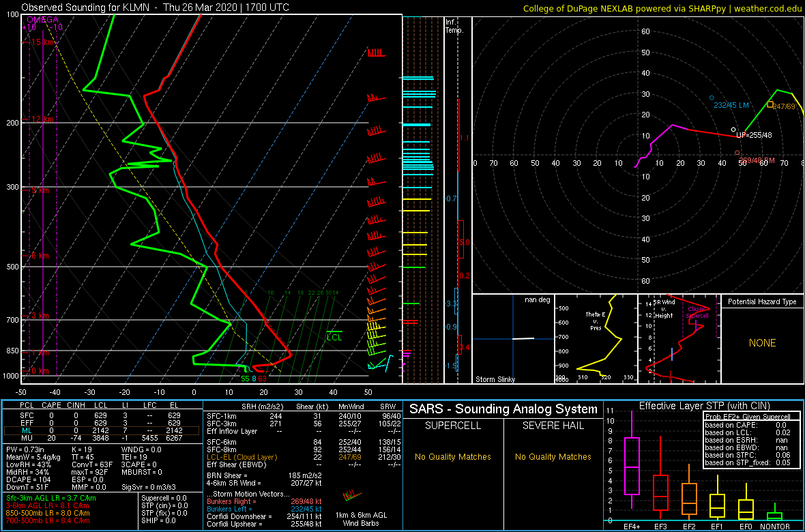Screen dimensions: 805x532
Task: Click the 1km & 6km wind barb legend icon
Action: pos(351,497)
